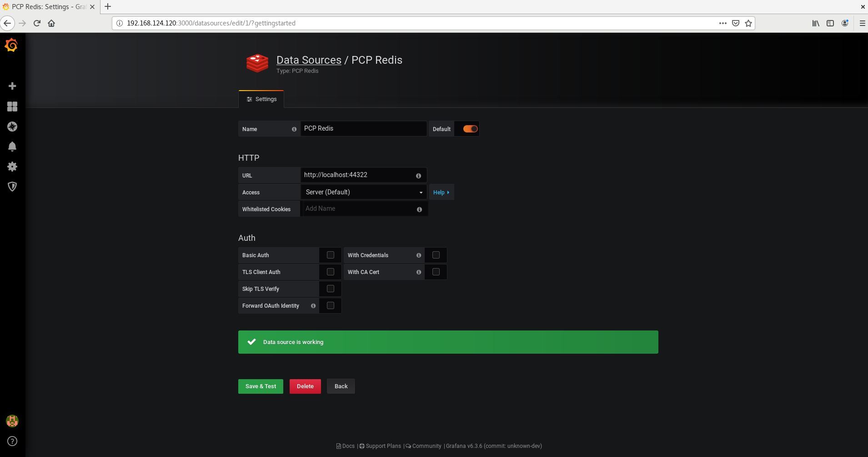Go to the browser home page icon
Image resolution: width=868 pixels, height=457 pixels.
[x=51, y=23]
